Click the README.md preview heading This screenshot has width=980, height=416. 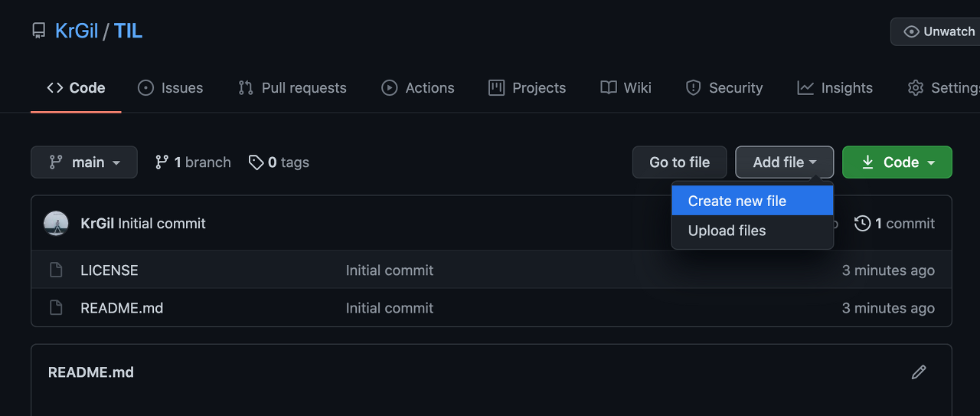coord(91,372)
